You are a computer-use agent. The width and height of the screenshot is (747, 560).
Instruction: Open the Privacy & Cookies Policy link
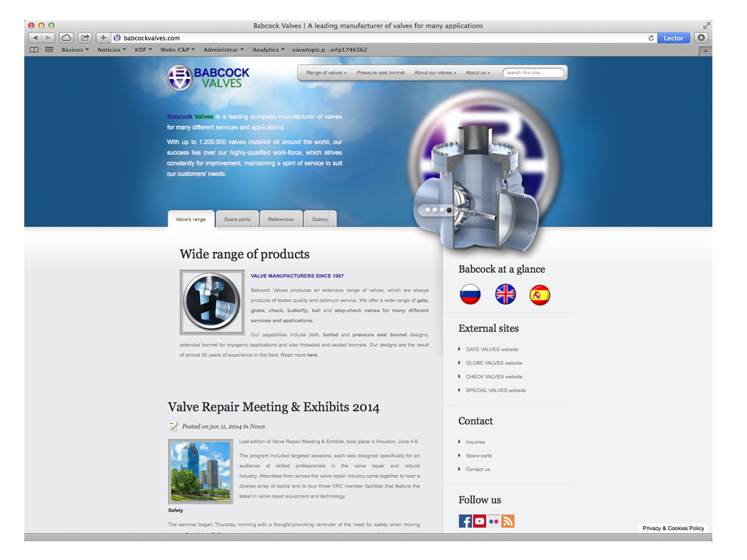pyautogui.click(x=673, y=528)
